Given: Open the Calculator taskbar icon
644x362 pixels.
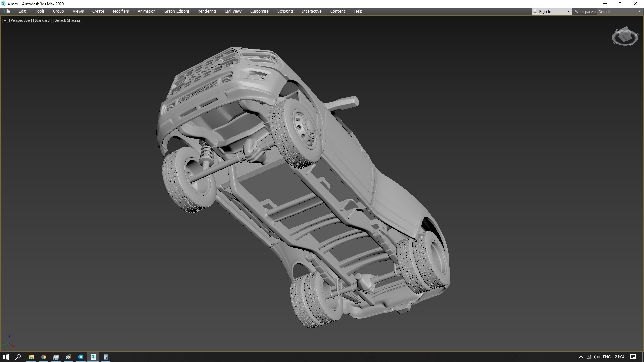Looking at the screenshot, I should tap(105, 357).
